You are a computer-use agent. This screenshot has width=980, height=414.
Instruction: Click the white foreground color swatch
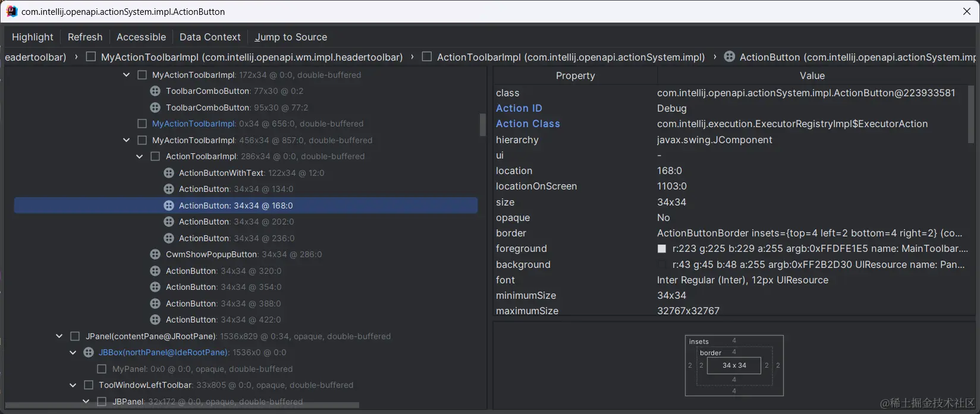(662, 249)
